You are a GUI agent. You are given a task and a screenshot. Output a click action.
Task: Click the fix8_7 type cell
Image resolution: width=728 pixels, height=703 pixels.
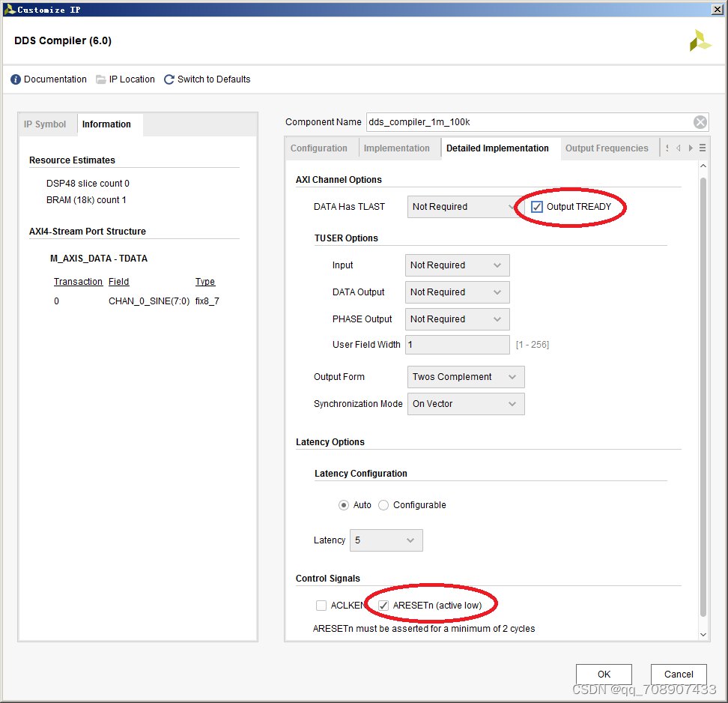[x=207, y=301]
